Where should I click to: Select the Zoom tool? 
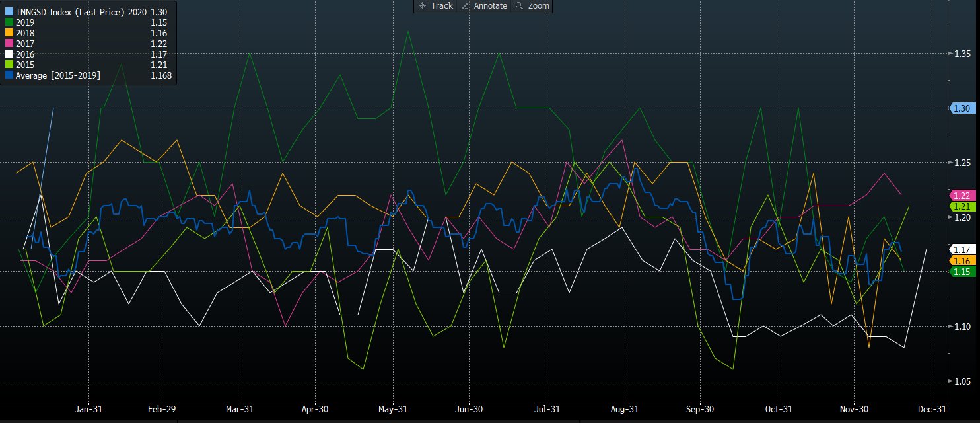[532, 5]
